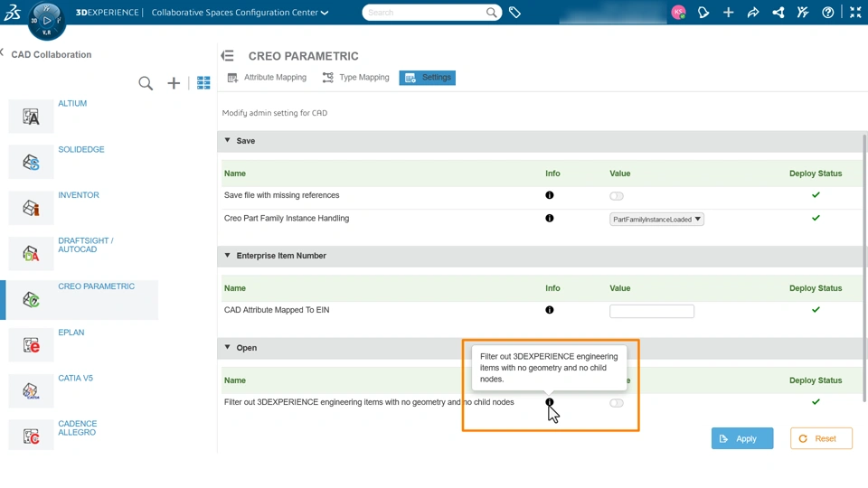Click the CAD Attribute Mapped To EIN input field
This screenshot has width=868, height=488.
651,311
